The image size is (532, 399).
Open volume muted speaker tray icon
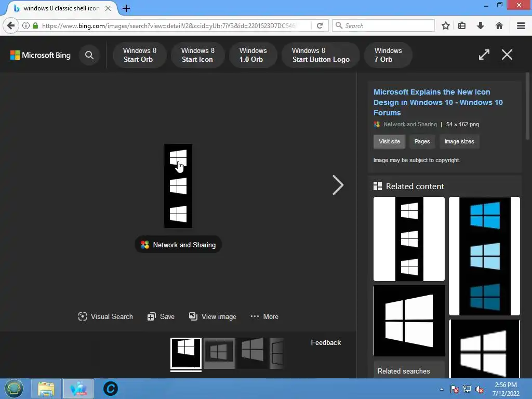(x=480, y=389)
